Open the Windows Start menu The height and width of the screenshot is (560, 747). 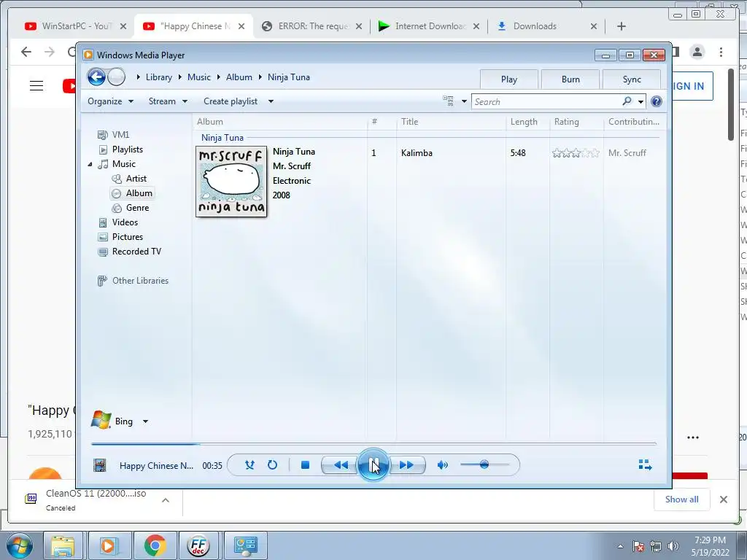point(20,545)
